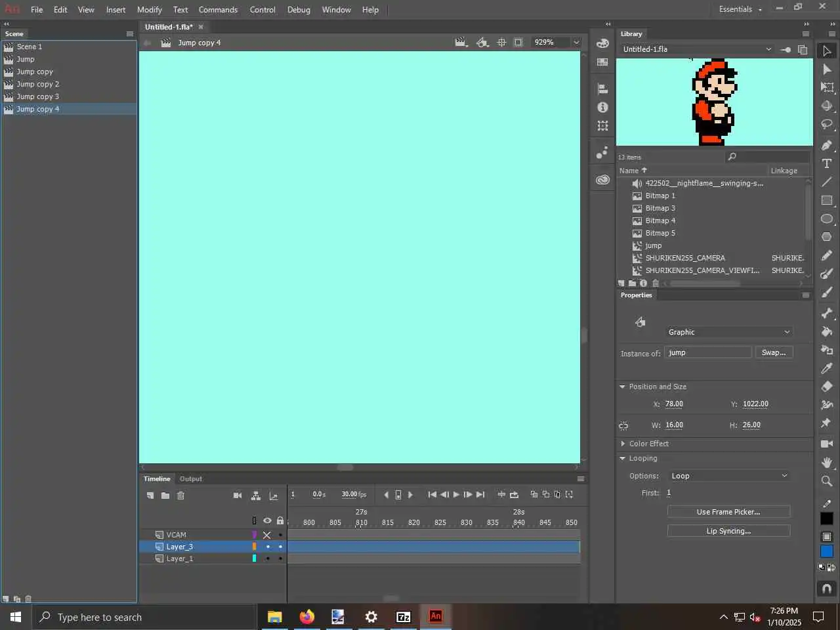Click the Center Stage icon
The height and width of the screenshot is (630, 840).
[501, 43]
